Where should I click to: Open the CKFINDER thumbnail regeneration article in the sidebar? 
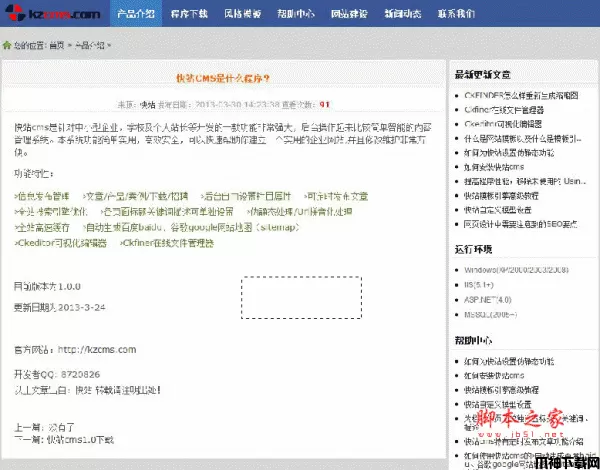point(521,96)
